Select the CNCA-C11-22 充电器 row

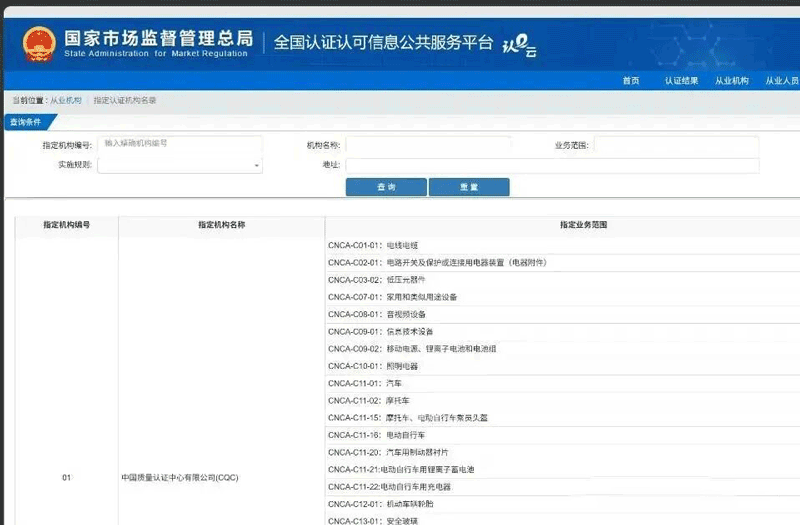click(563, 487)
